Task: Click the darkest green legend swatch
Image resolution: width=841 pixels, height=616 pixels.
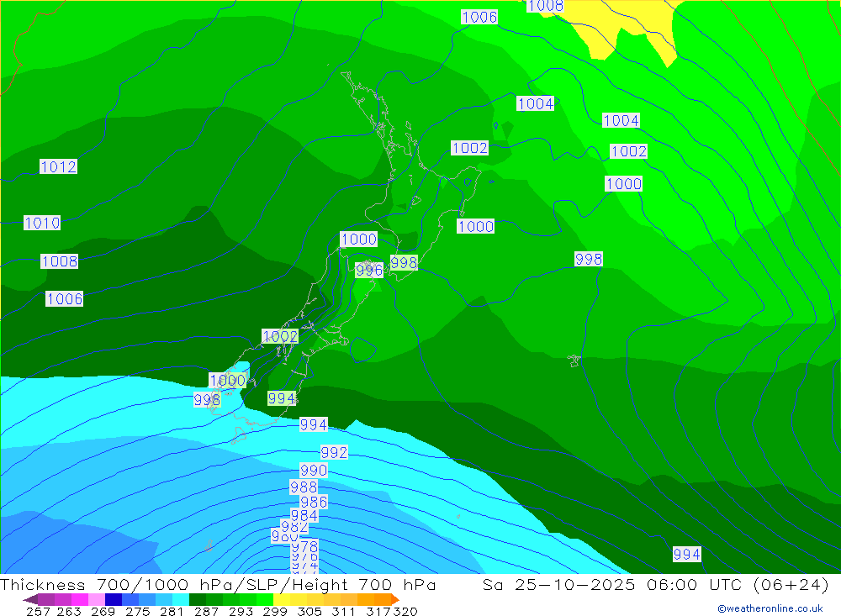Action: [198, 599]
